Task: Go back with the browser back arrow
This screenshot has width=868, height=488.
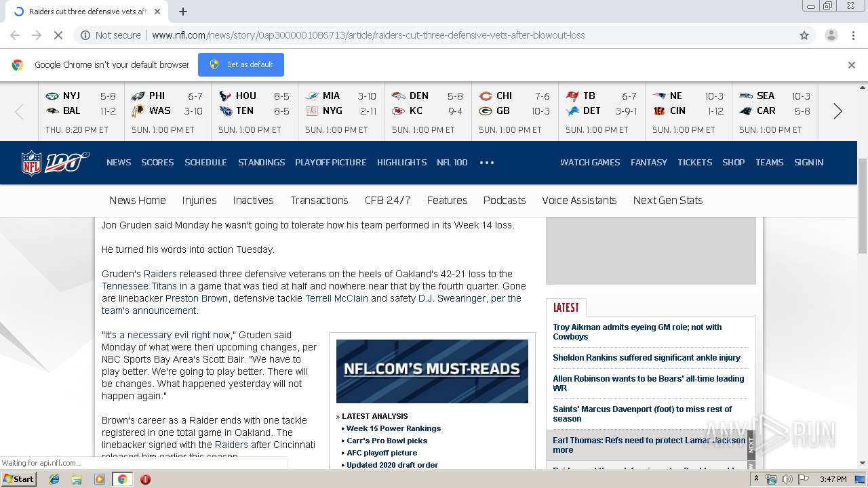Action: tap(15, 35)
